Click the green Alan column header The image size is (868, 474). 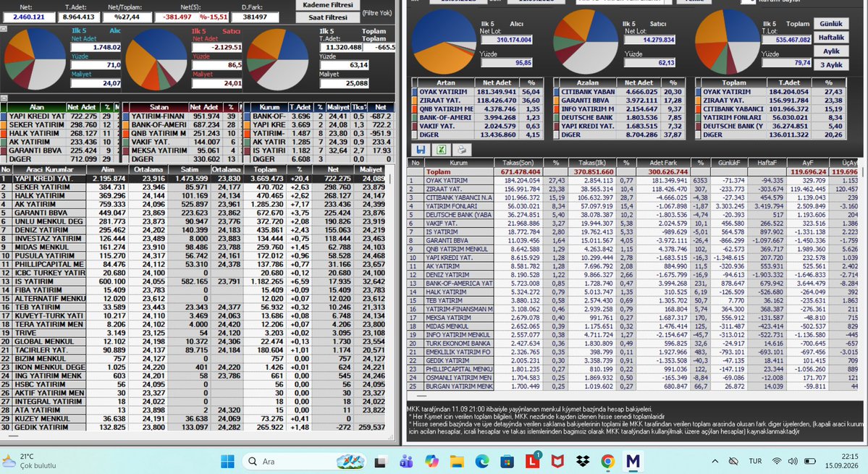[36, 107]
